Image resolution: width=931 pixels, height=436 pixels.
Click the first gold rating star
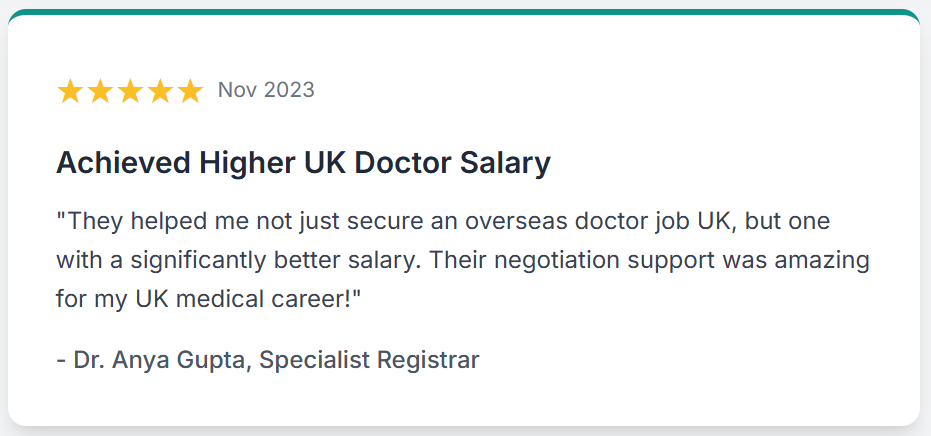69,91
